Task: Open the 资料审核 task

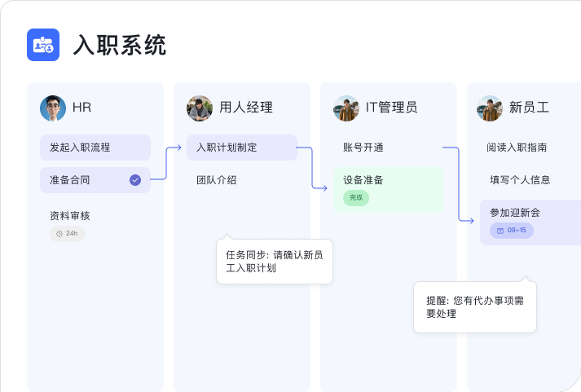Action: click(x=70, y=216)
